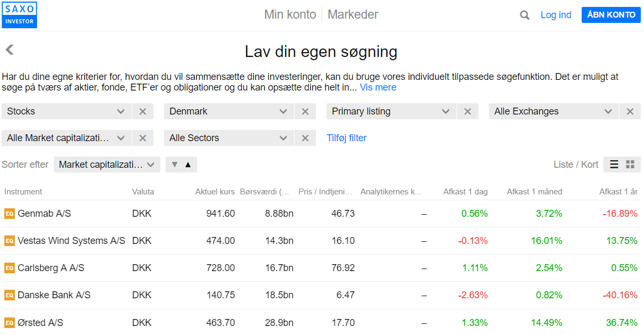Screen dimensions: 644x335
Task: Click the EQ badge beside Carlsberg A A/S
Action: (x=9, y=268)
